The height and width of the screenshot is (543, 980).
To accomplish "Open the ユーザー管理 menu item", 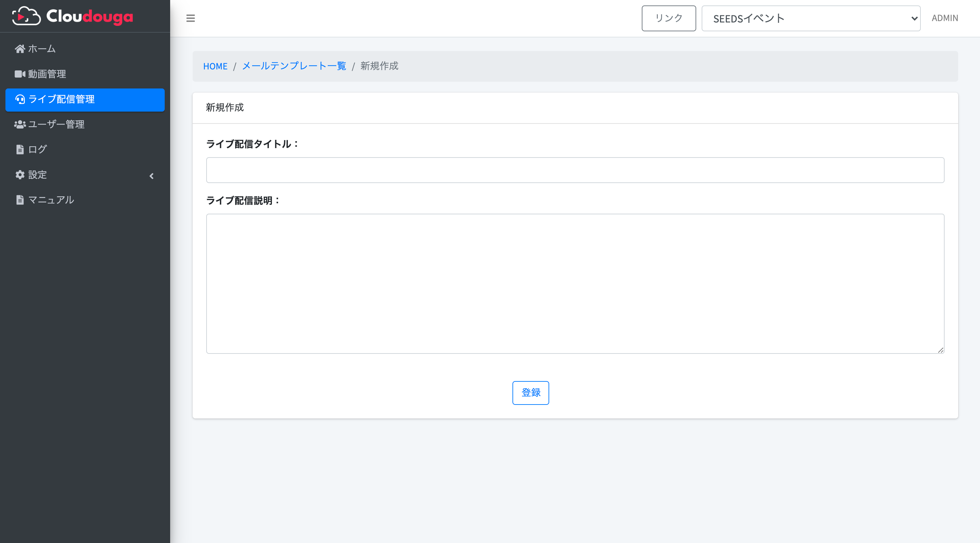I will (85, 124).
